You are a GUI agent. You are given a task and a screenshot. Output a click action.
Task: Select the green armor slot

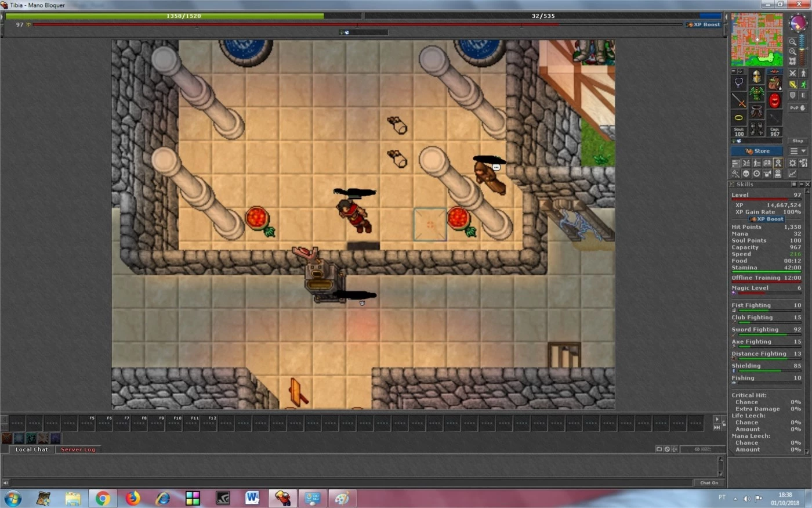[x=756, y=93]
